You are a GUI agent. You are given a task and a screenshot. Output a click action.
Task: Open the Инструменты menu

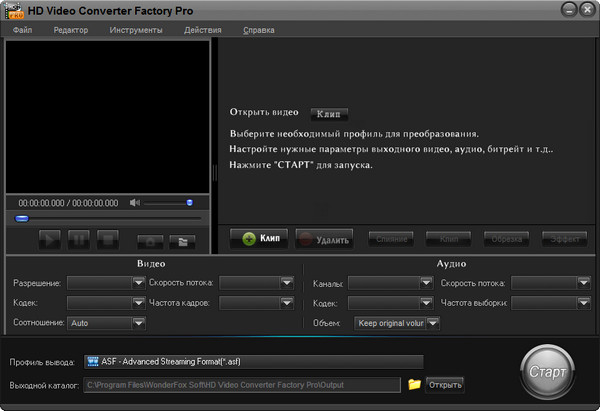click(136, 30)
